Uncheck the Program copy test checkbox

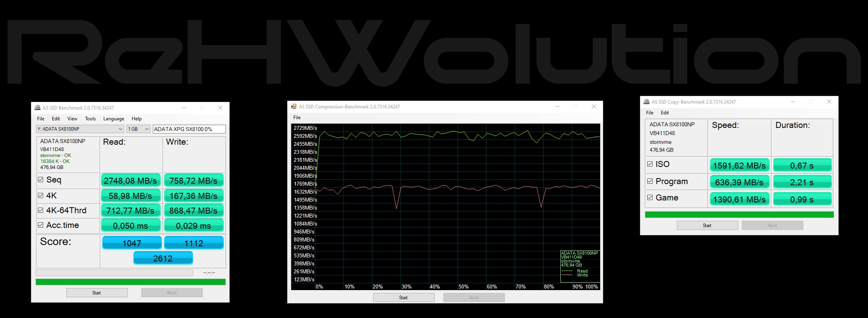(x=650, y=181)
